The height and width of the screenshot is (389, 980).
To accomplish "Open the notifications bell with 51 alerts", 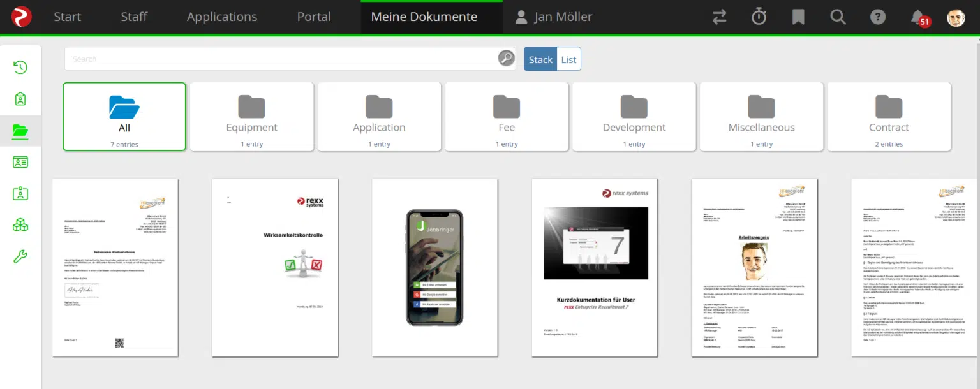I will tap(917, 17).
